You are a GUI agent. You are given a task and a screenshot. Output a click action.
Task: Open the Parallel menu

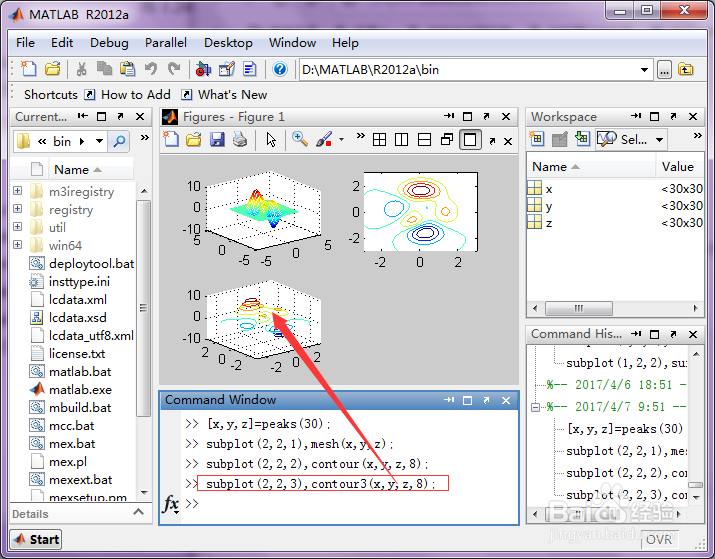tap(166, 43)
